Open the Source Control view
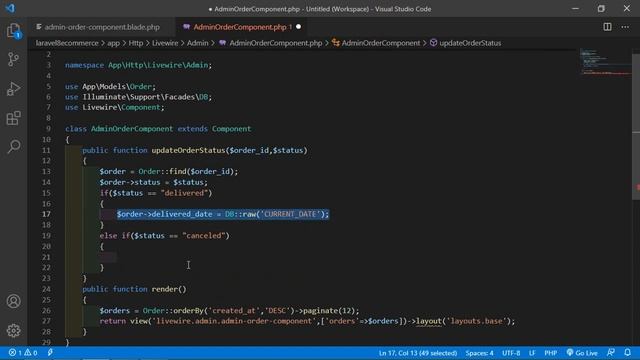The width and height of the screenshot is (640, 360). (x=13, y=60)
